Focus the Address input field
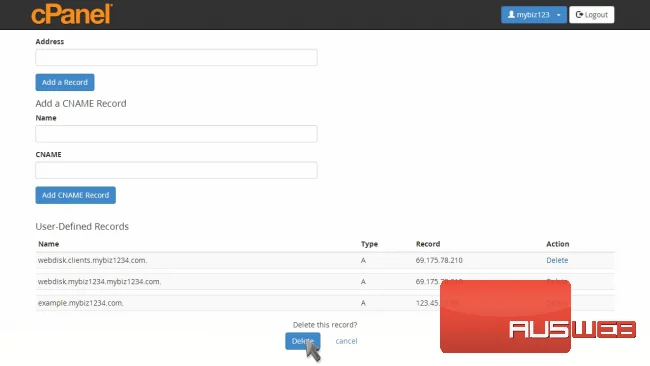650x366 pixels. (176, 58)
